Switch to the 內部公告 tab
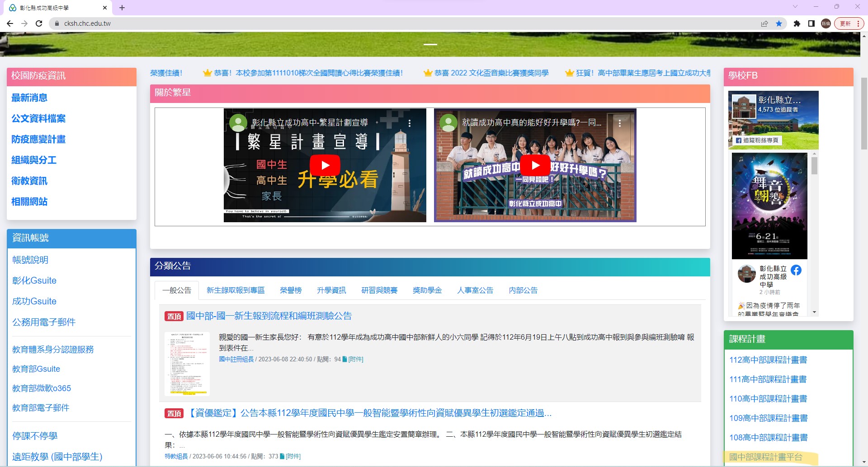 523,290
